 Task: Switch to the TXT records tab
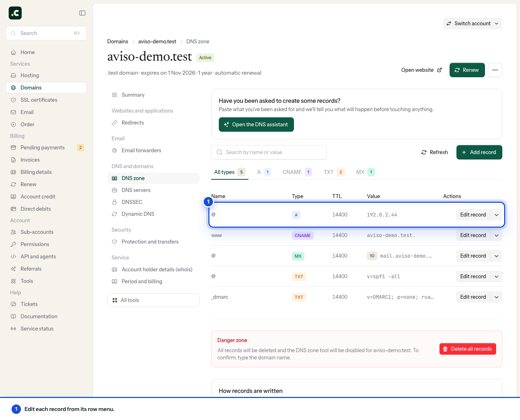[334, 172]
